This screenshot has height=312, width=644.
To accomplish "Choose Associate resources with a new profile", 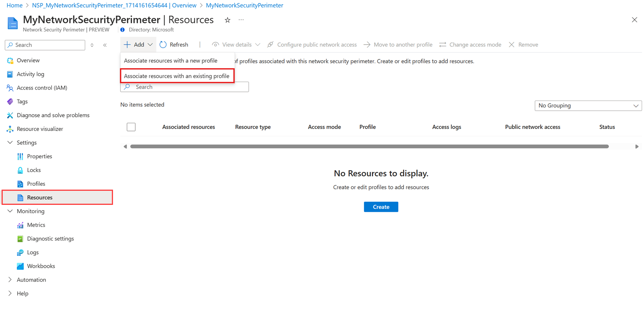I will coord(170,61).
